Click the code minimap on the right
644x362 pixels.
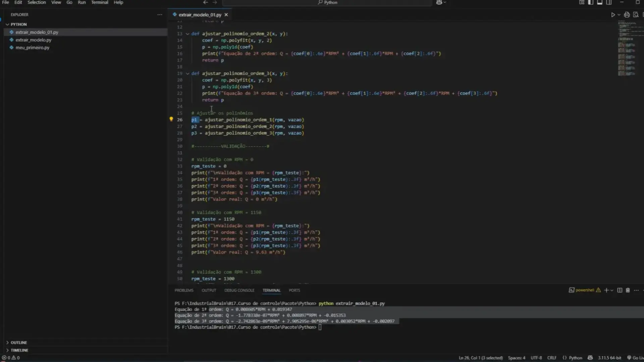(x=630, y=49)
